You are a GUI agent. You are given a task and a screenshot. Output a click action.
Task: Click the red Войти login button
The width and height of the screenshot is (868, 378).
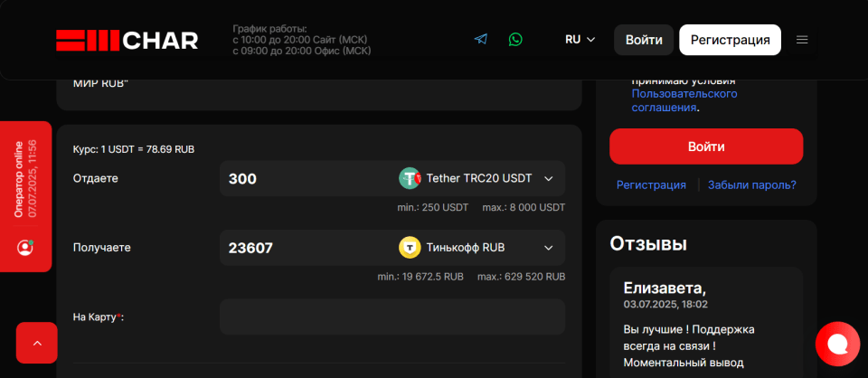pos(706,146)
